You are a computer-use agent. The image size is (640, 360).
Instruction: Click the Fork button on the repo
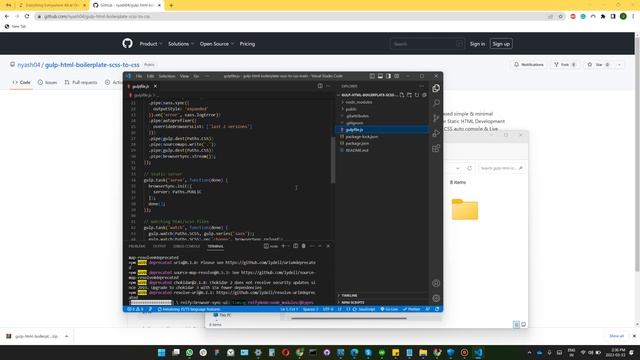(565, 64)
